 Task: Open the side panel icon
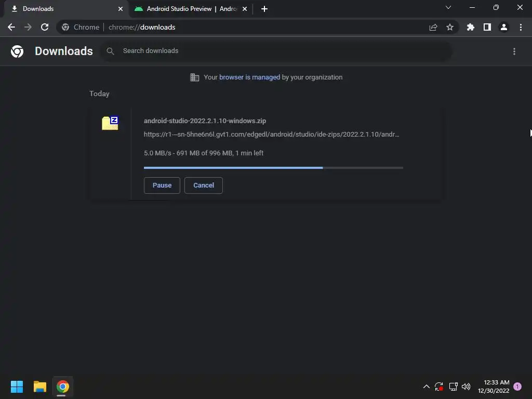[487, 27]
